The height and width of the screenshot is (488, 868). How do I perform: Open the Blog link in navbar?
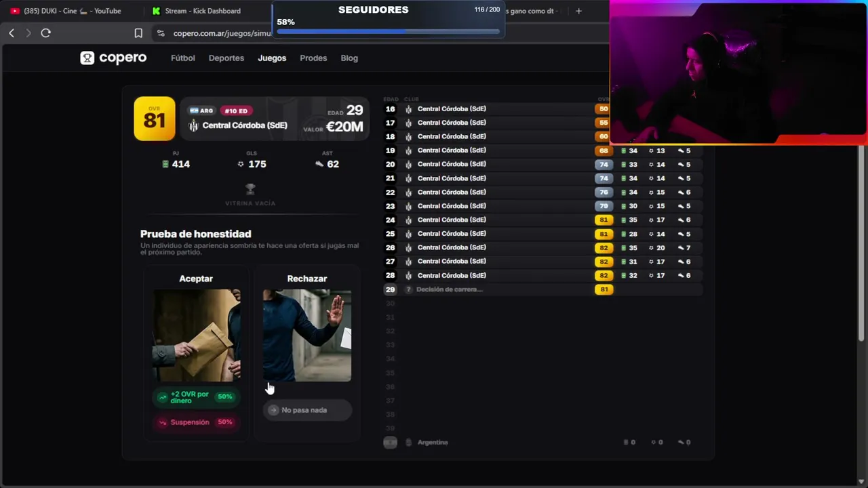pyautogui.click(x=349, y=58)
